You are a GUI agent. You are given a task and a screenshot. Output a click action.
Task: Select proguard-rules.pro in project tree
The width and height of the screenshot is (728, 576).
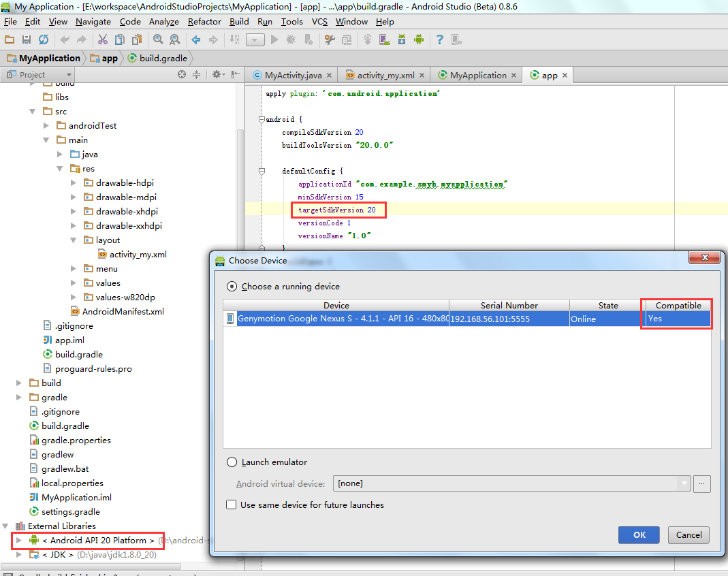[87, 368]
